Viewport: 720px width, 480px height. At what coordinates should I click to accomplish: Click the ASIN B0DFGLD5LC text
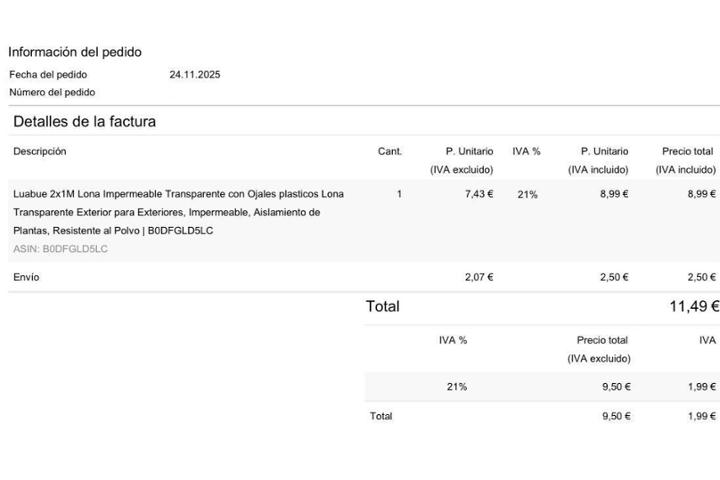click(60, 249)
